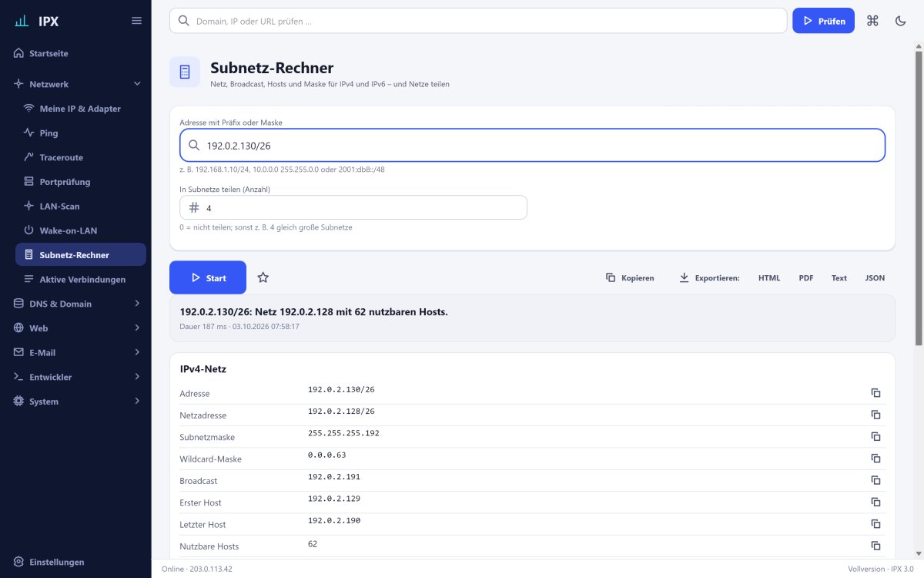
Task: Copy the Adresse row value
Action: [875, 393]
